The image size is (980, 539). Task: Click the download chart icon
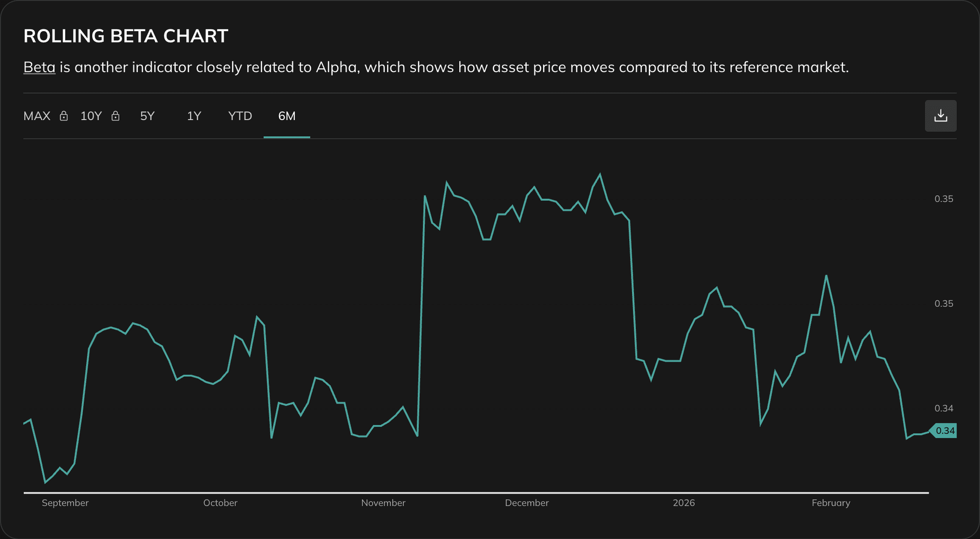pyautogui.click(x=940, y=116)
